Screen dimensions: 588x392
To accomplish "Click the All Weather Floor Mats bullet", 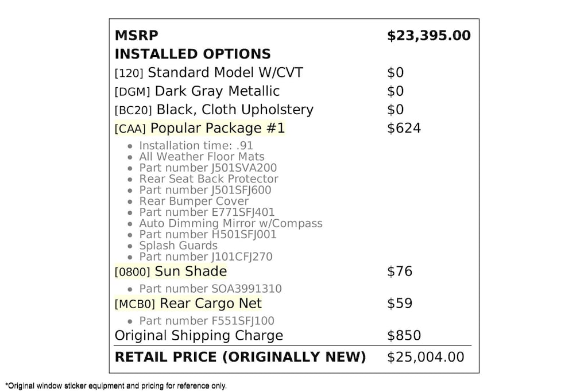I will (x=202, y=157).
